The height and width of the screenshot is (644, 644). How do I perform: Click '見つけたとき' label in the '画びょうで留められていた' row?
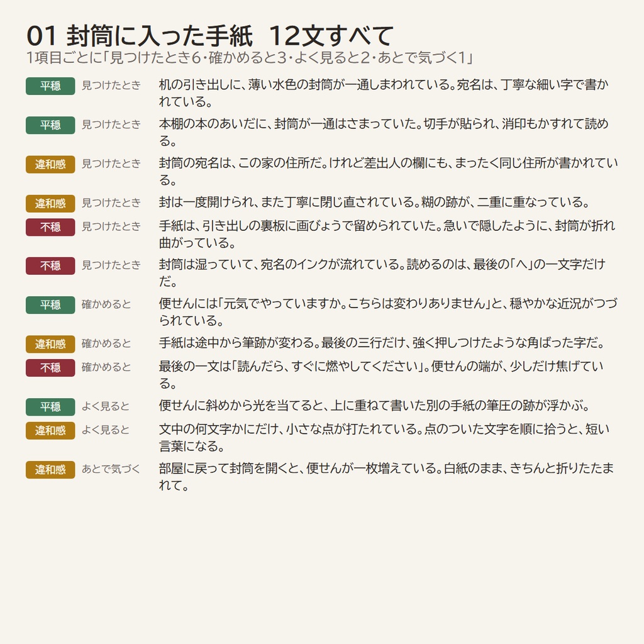pos(111,226)
